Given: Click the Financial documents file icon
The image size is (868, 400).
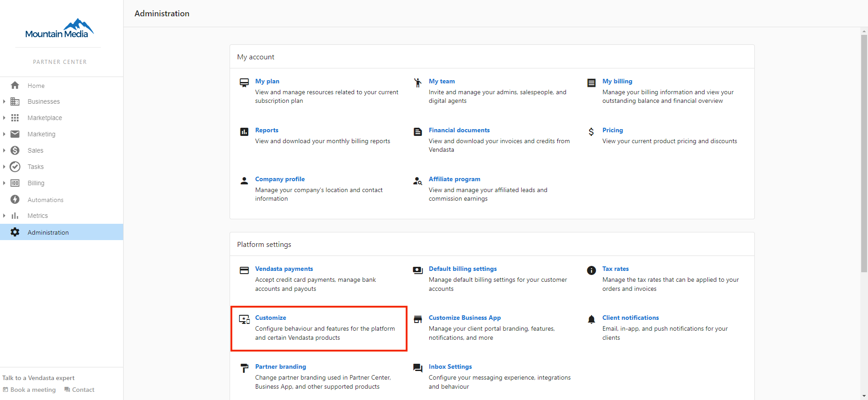Looking at the screenshot, I should (x=417, y=132).
